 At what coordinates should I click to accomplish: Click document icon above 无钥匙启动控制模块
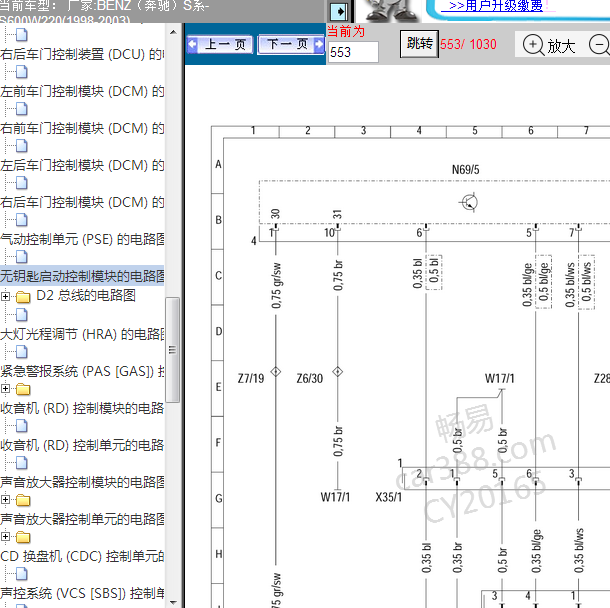pos(22,257)
